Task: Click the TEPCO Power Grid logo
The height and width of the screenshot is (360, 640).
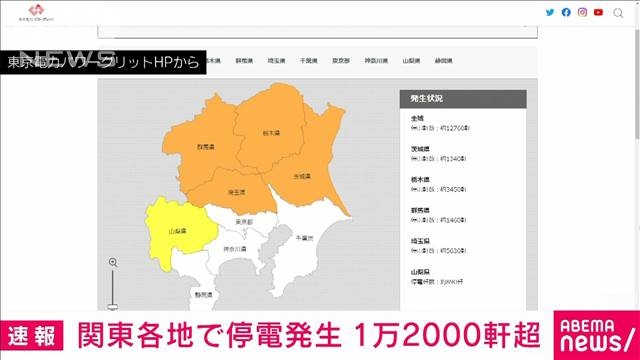Action: click(x=36, y=13)
